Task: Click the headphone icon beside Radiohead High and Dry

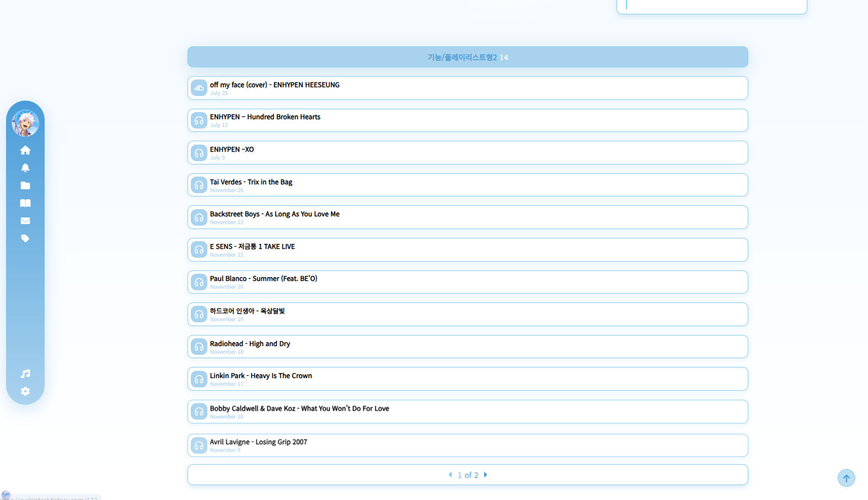Action: pyautogui.click(x=199, y=347)
